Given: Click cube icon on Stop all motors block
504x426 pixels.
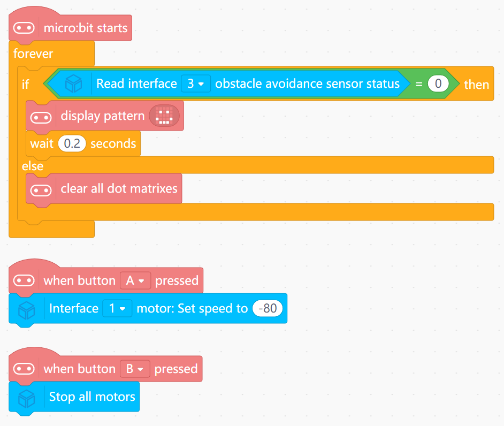Looking at the screenshot, I should point(27,397).
